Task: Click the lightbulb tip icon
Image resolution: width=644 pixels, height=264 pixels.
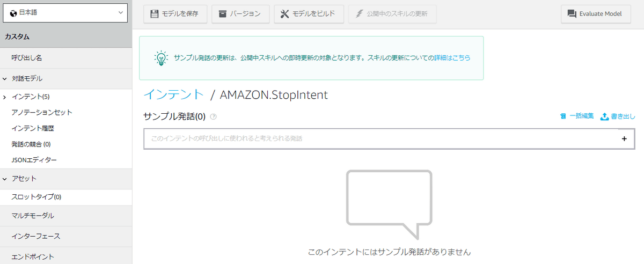Action: tap(160, 58)
